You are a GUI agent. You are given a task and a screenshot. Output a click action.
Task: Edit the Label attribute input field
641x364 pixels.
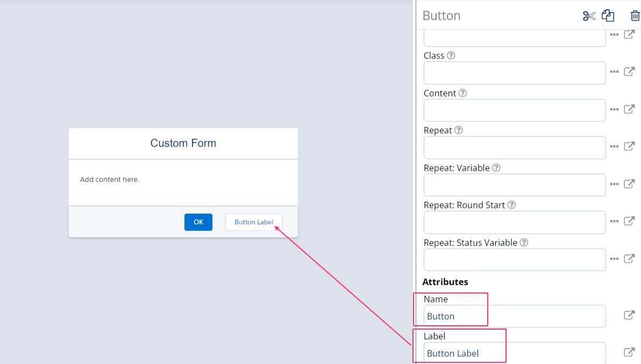(514, 353)
